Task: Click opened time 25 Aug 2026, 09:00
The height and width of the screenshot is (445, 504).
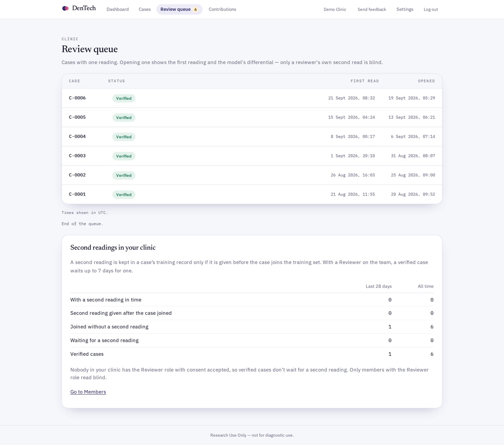Action: point(413,175)
